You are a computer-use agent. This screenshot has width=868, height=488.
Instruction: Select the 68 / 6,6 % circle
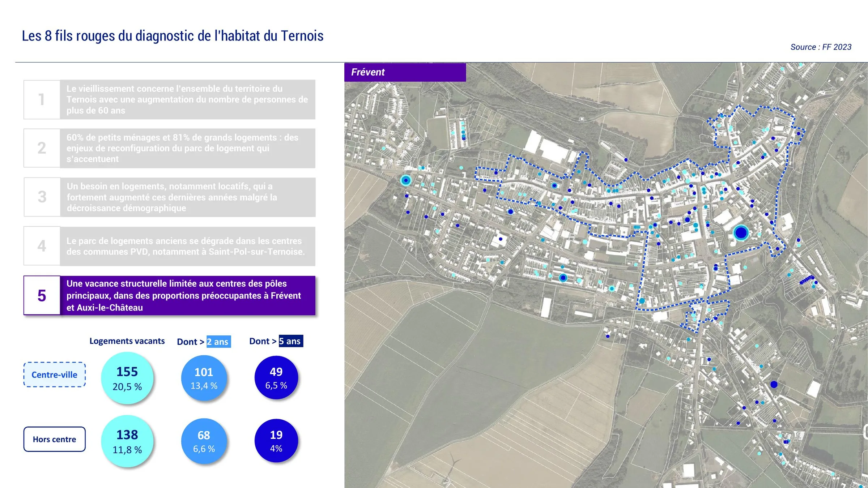[204, 441]
